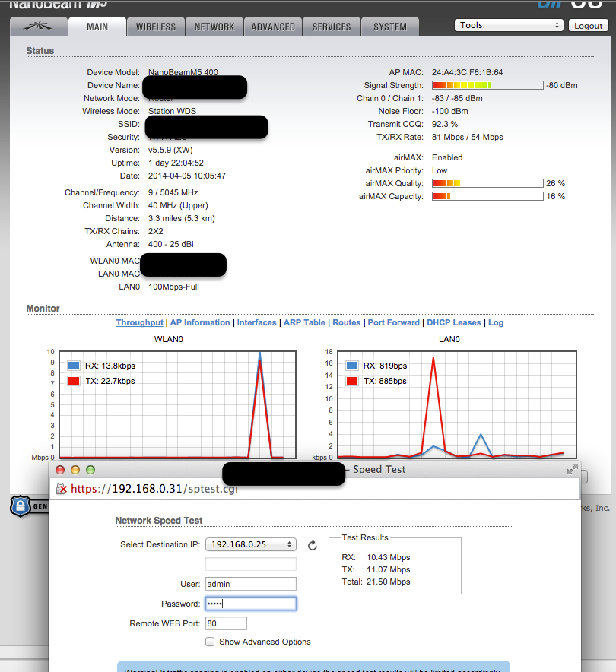Click the TX/RX Rate value 81 Mbps / 54 Mbps
The height and width of the screenshot is (672, 616).
point(467,137)
